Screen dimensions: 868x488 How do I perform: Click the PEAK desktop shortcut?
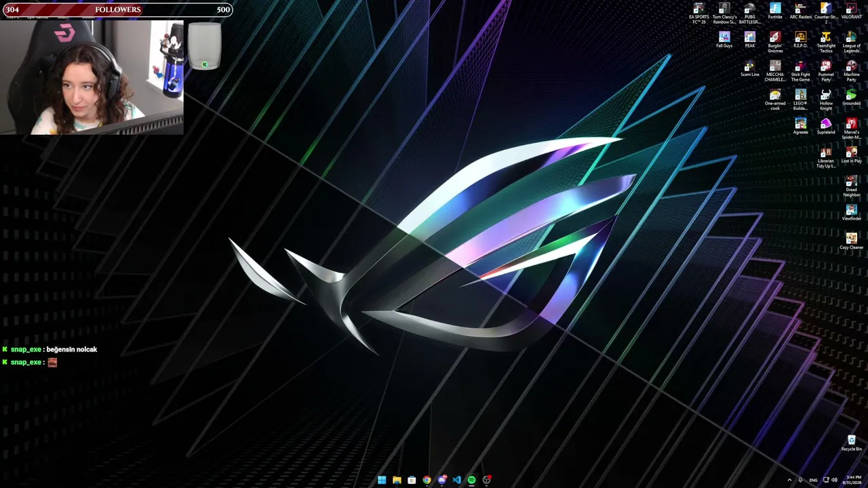[x=749, y=40]
